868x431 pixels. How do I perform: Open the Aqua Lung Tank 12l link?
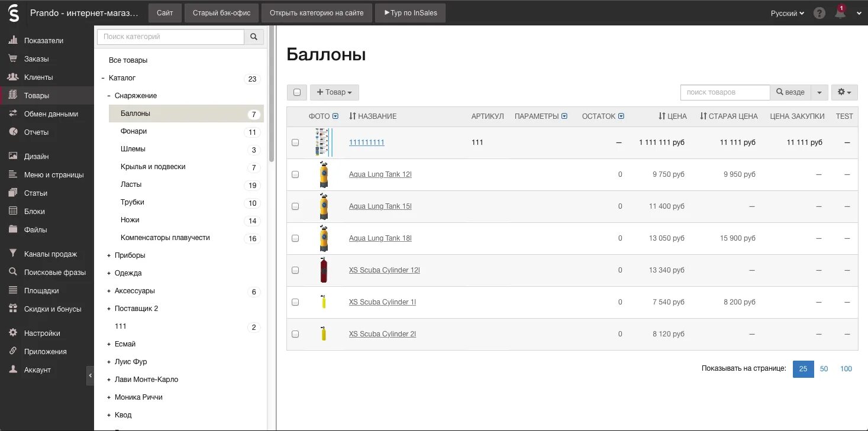pyautogui.click(x=380, y=174)
